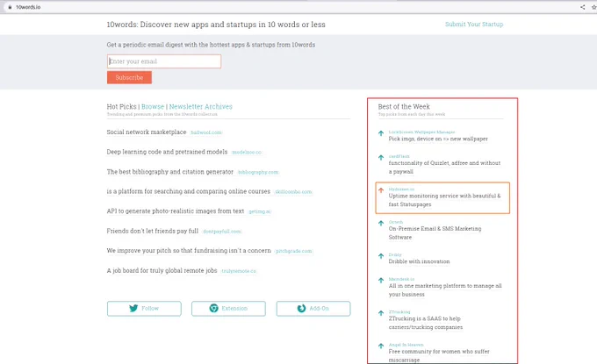Click 'functionality of Quizlet, adfree' description
The width and height of the screenshot is (597, 364).
coord(444,168)
